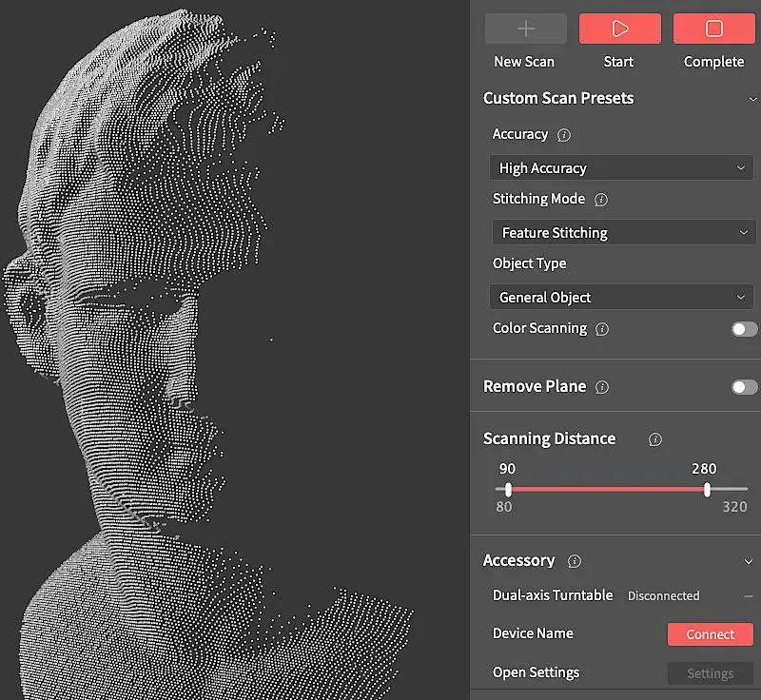Click the Remove Plane info icon
Viewport: 761px width, 700px height.
[x=602, y=387]
